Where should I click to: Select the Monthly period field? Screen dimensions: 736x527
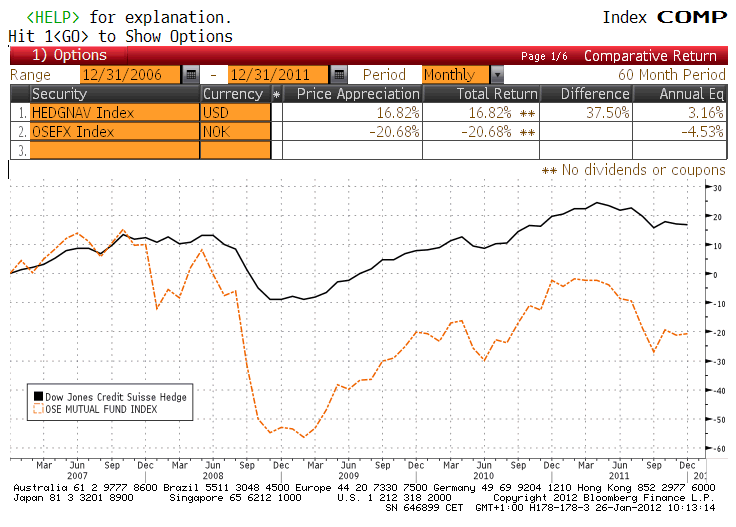(x=455, y=75)
